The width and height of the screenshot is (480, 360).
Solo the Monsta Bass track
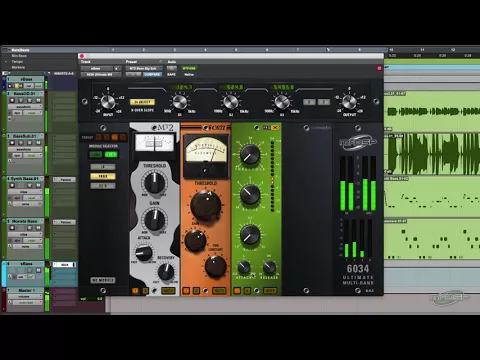pos(30,228)
